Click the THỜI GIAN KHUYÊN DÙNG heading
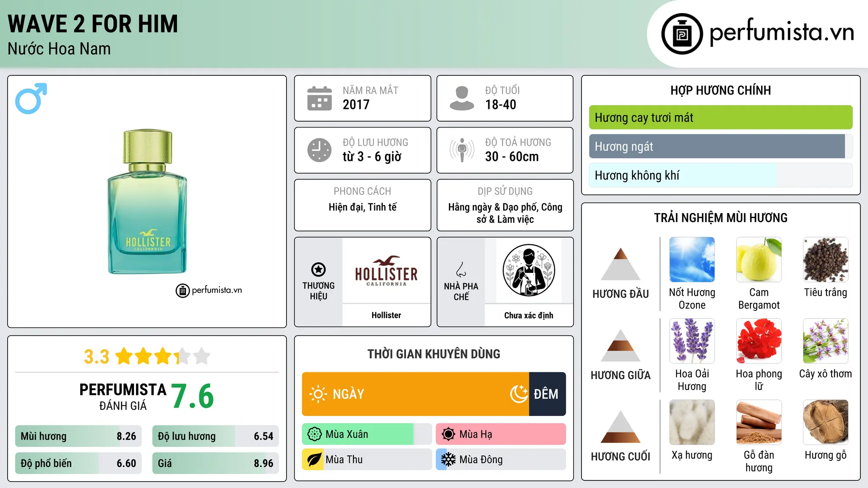The width and height of the screenshot is (868, 488). pos(434,354)
